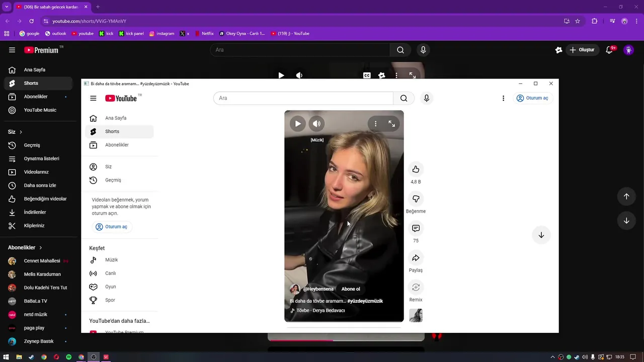Viewport: 644px width, 362px height.
Task: Open İndirilenler in background sidebar
Action: pos(38,212)
